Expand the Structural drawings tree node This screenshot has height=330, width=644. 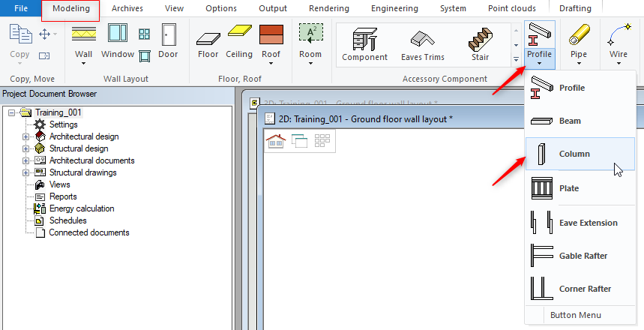(x=25, y=172)
